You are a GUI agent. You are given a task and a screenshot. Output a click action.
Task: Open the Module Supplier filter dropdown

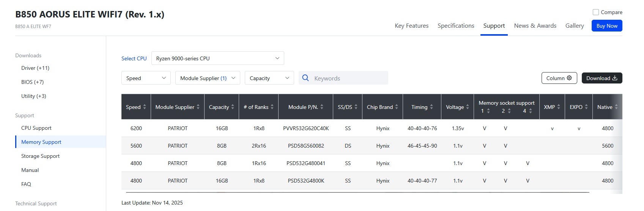(207, 78)
